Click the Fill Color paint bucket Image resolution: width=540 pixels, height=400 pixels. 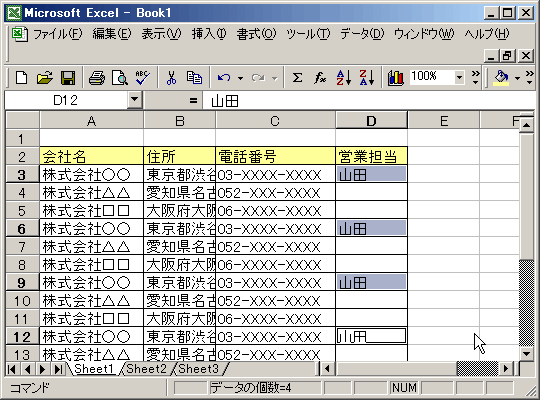(x=501, y=78)
